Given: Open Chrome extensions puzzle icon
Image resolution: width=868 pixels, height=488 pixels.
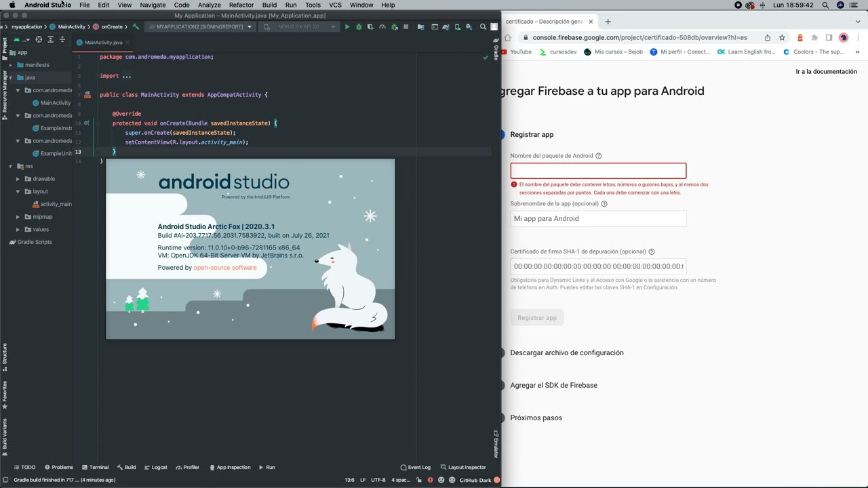Looking at the screenshot, I should coord(814,38).
